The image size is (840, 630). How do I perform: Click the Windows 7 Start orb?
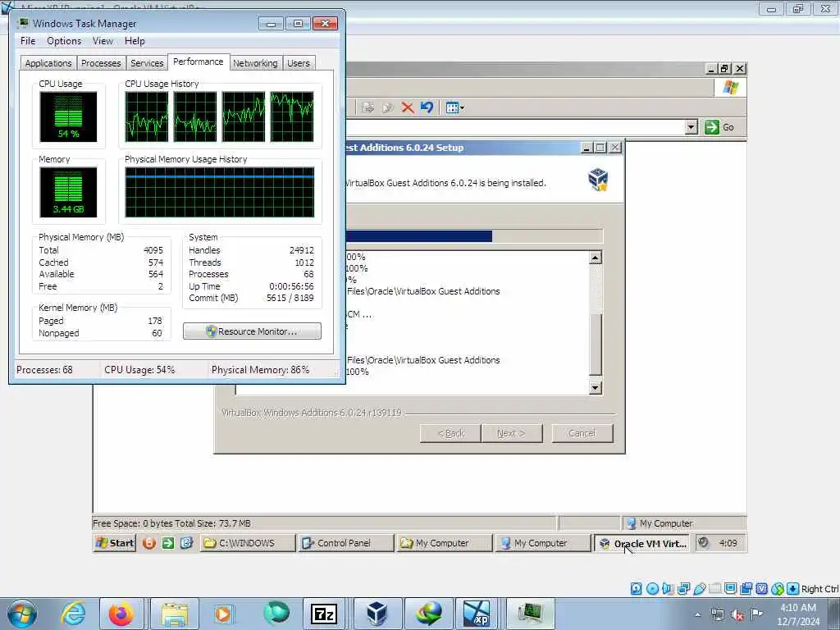tap(22, 614)
